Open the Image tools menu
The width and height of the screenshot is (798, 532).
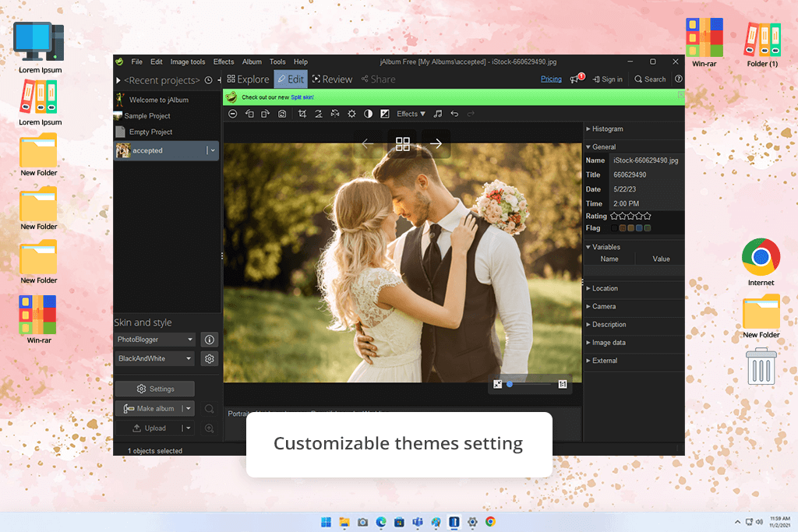coord(188,62)
